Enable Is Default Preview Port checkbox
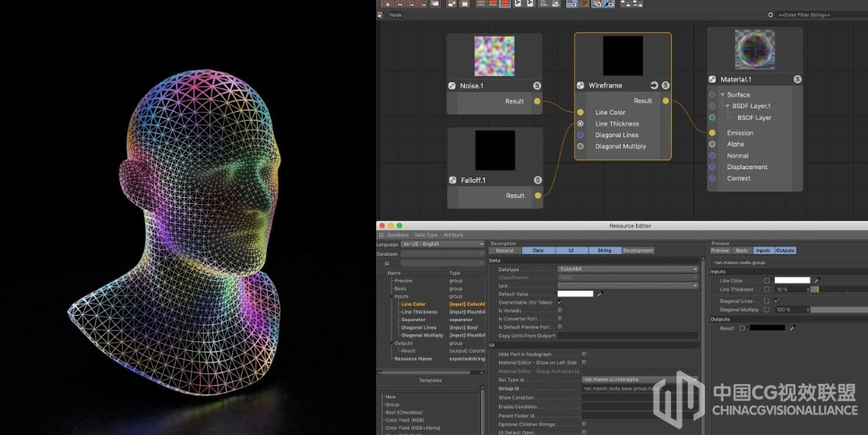Viewport: 868px width, 435px height. [x=560, y=327]
